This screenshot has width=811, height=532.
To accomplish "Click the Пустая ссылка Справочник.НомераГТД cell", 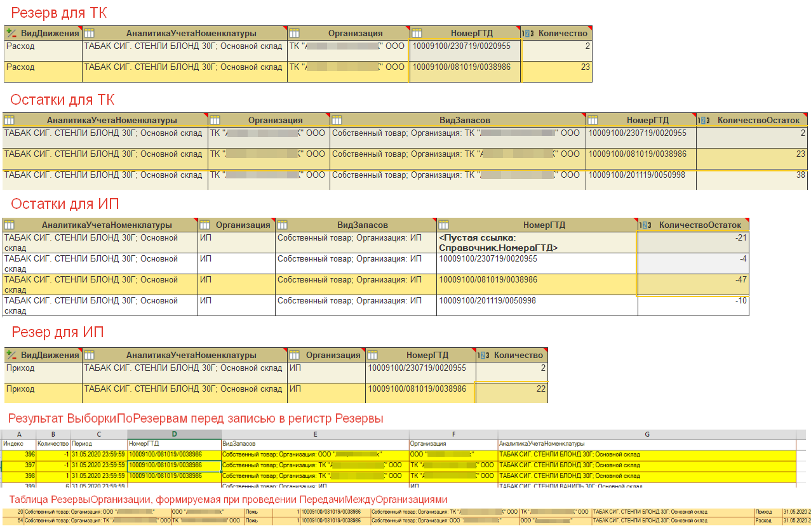I will 537,243.
